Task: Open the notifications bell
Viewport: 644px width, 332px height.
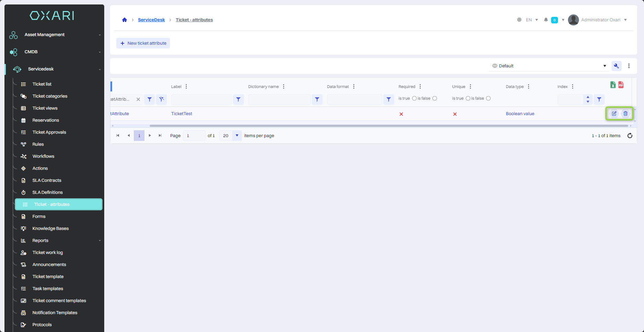Action: point(546,20)
